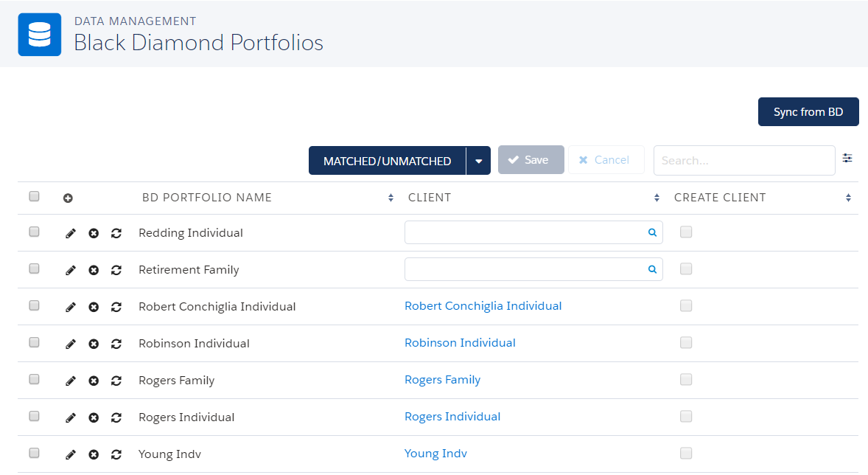Screen dimensions: 868x475
Task: Refresh the Robert Conchiglia Individual portfolio
Action: pos(116,307)
